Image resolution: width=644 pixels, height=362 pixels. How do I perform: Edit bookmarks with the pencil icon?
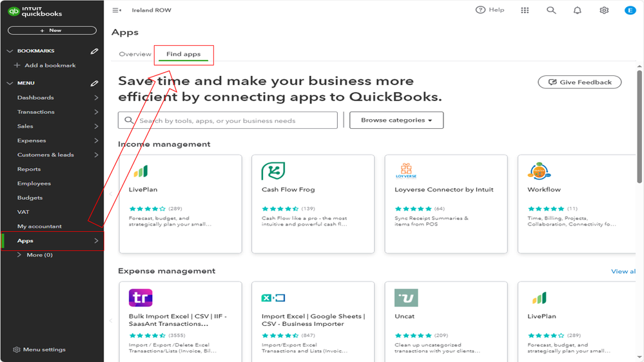(94, 51)
